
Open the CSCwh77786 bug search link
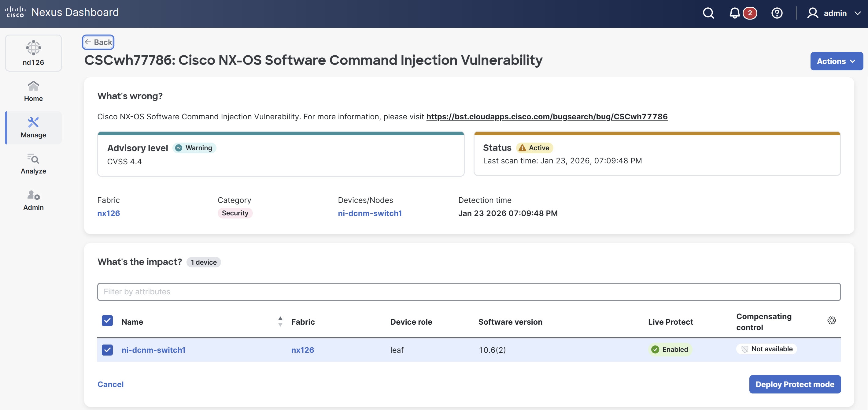tap(547, 116)
